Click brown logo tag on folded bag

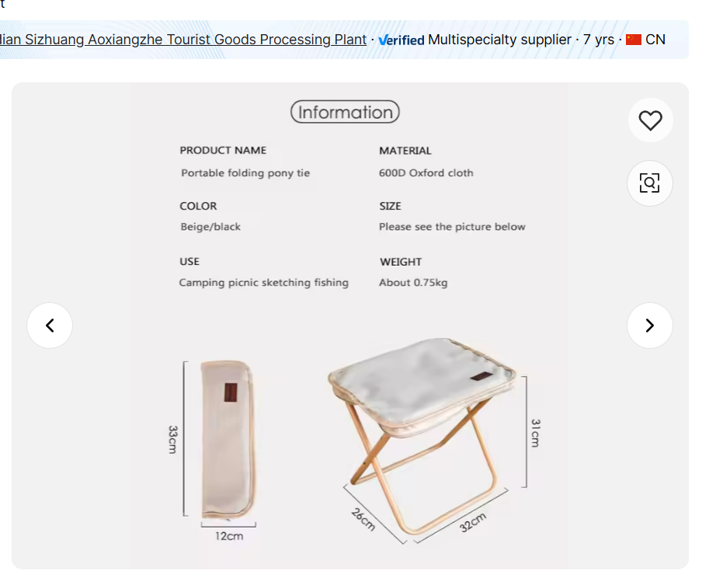pos(231,392)
